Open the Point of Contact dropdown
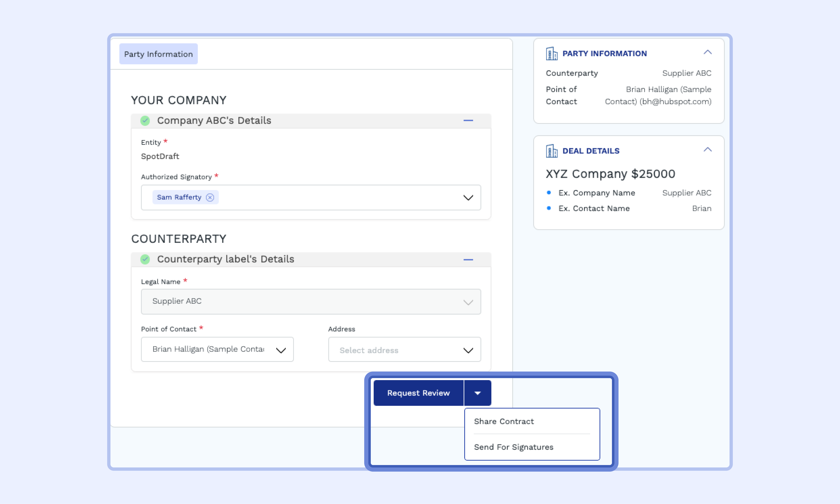The width and height of the screenshot is (840, 504). click(281, 350)
